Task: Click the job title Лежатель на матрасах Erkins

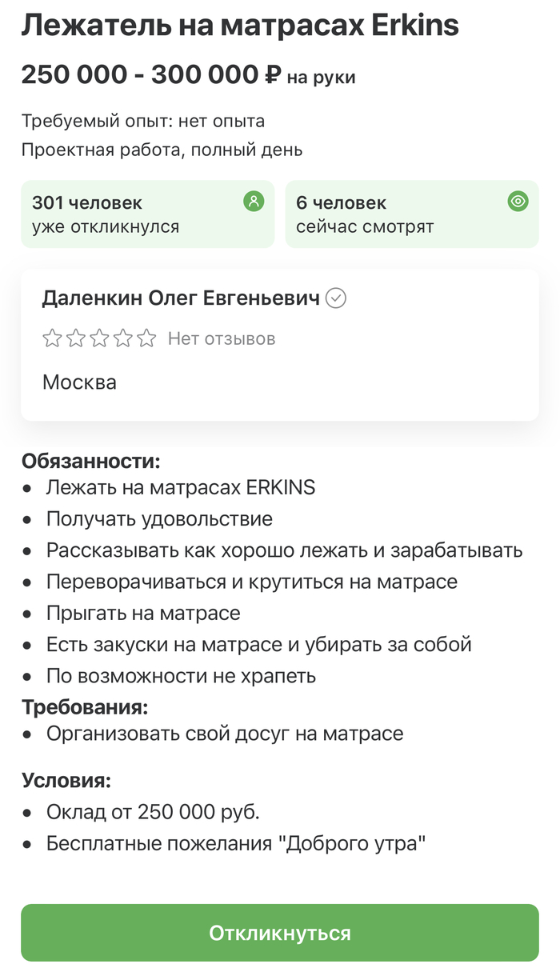Action: [240, 26]
